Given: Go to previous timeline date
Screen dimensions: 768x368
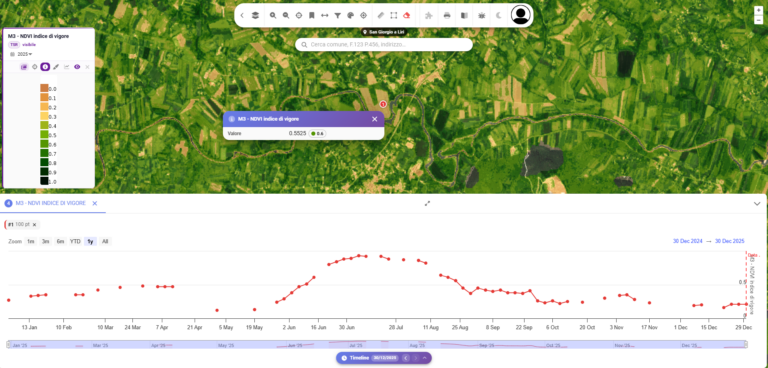Looking at the screenshot, I should [x=406, y=358].
